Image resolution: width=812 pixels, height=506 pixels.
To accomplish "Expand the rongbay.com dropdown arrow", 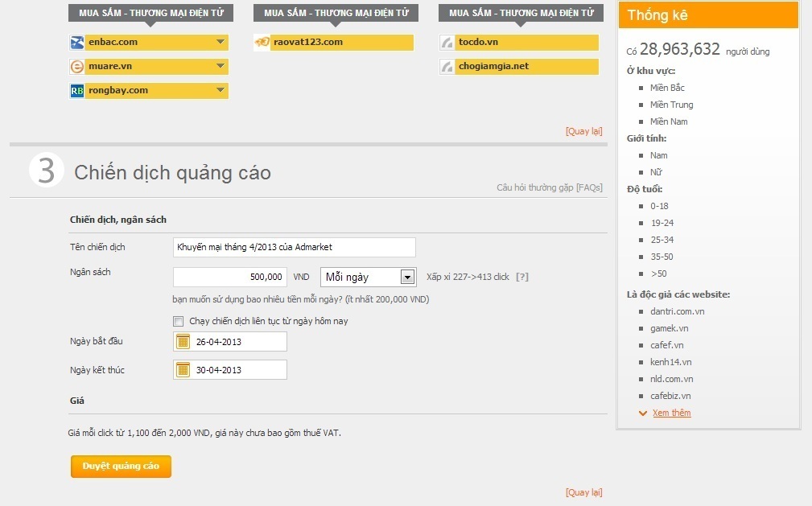I will click(x=221, y=90).
